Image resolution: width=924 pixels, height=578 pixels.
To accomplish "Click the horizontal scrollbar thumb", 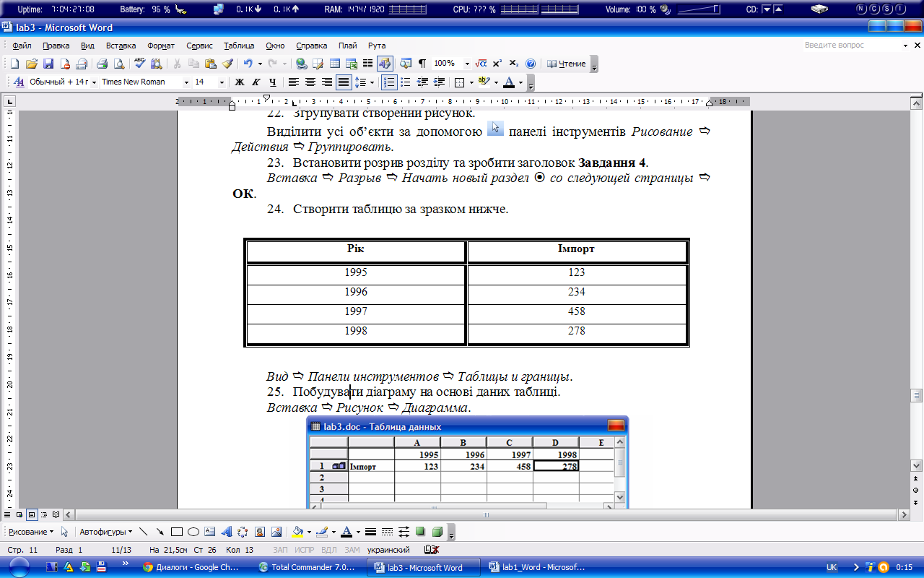I will point(486,515).
